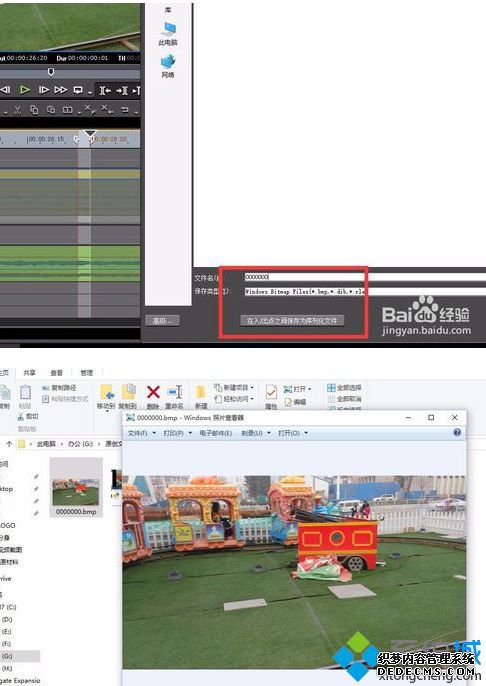486x686 pixels.
Task: Click the In point marker on timeline ruler
Action: (77, 140)
